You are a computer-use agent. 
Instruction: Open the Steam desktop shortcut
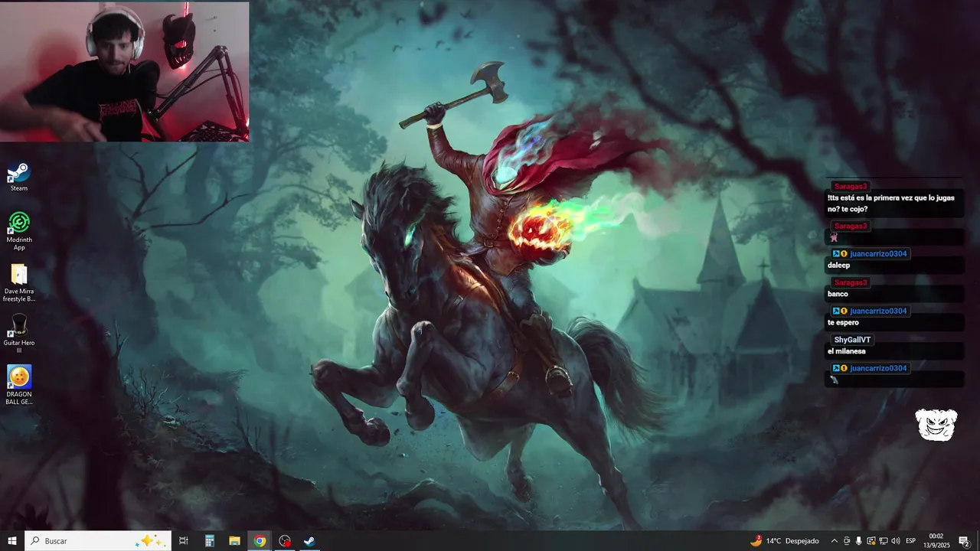[19, 177]
